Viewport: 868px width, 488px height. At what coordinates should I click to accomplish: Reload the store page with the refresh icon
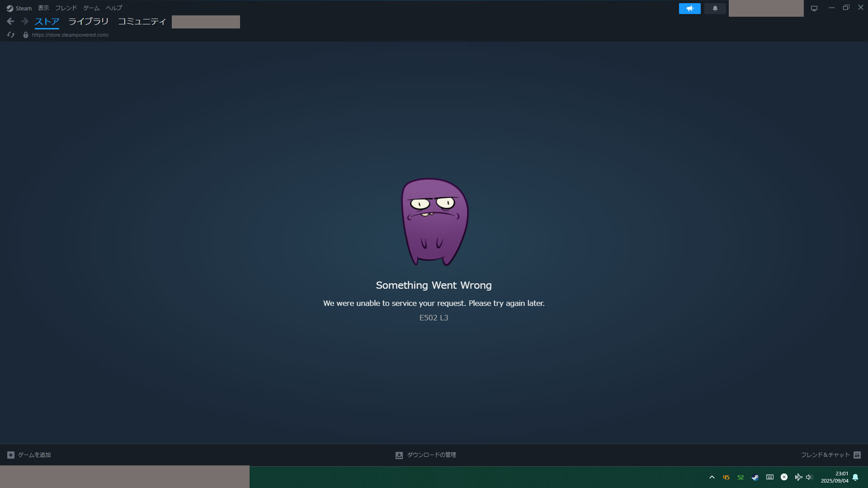(x=11, y=35)
